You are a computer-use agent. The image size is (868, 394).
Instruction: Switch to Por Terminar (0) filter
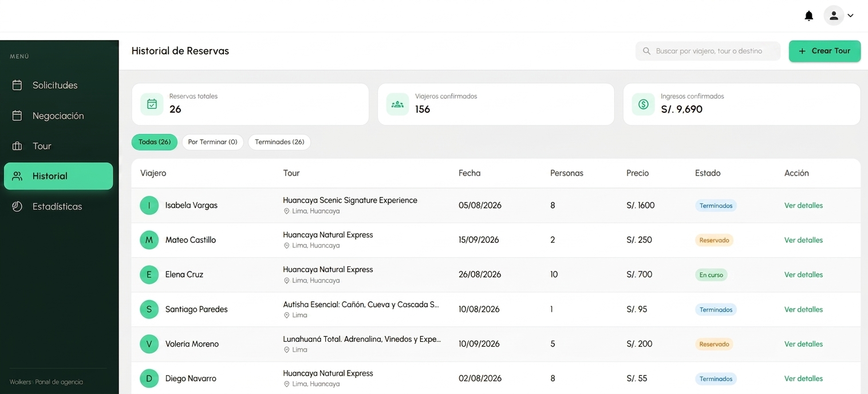coord(212,142)
